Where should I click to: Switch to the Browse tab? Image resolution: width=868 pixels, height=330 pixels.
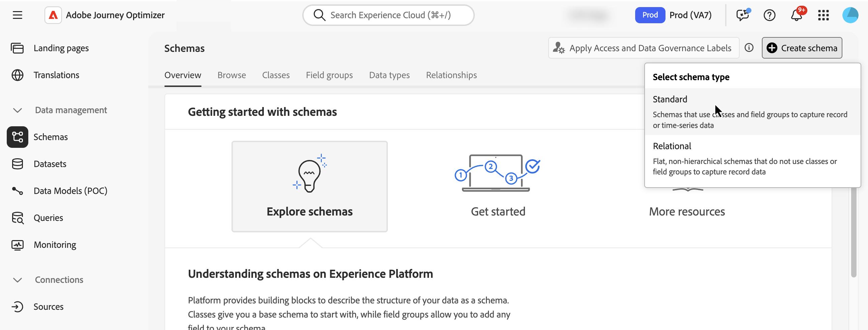pyautogui.click(x=231, y=75)
